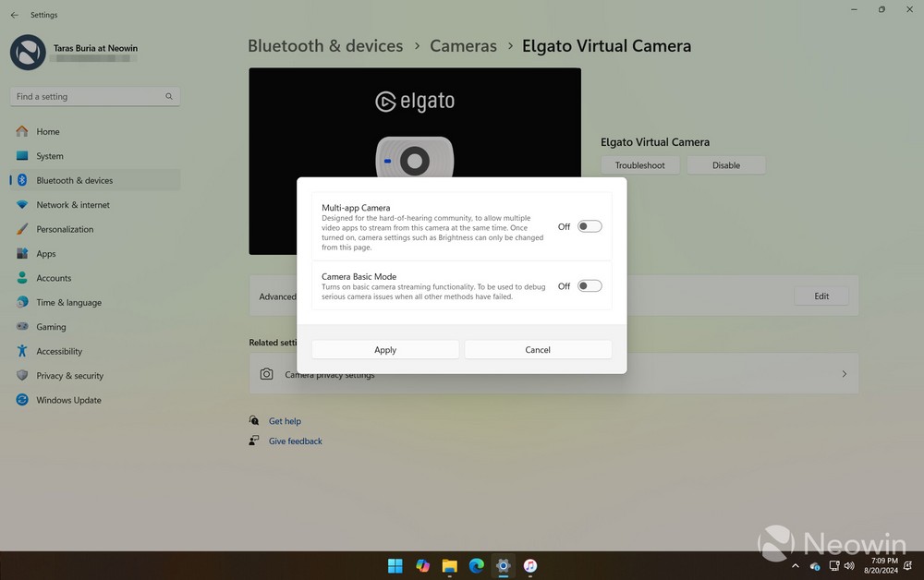
Task: Toggle the Multi-app Camera switch
Action: pyautogui.click(x=589, y=226)
